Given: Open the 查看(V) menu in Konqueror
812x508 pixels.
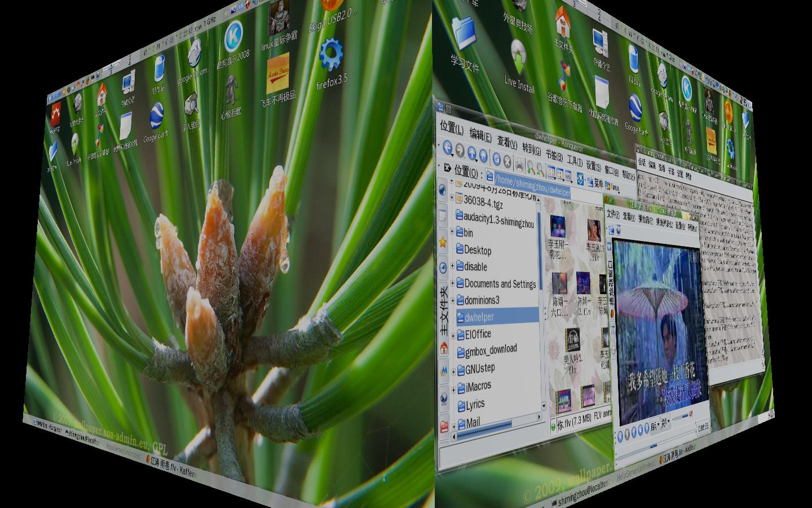Looking at the screenshot, I should point(507,142).
